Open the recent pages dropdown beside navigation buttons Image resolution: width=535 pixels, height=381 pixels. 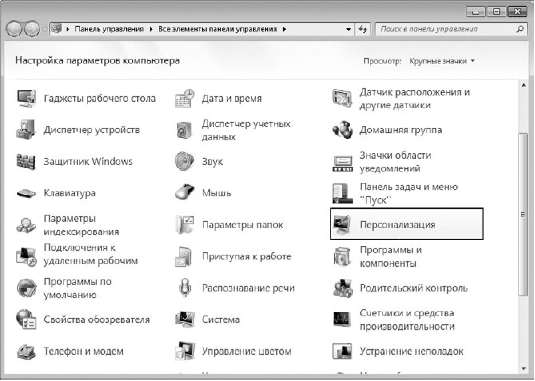tap(44, 29)
